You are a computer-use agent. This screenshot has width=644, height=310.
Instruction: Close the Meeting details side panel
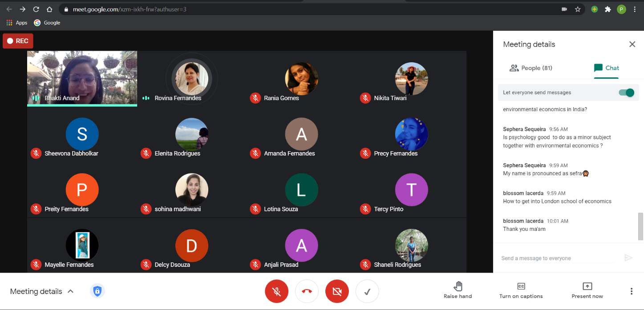tap(632, 44)
